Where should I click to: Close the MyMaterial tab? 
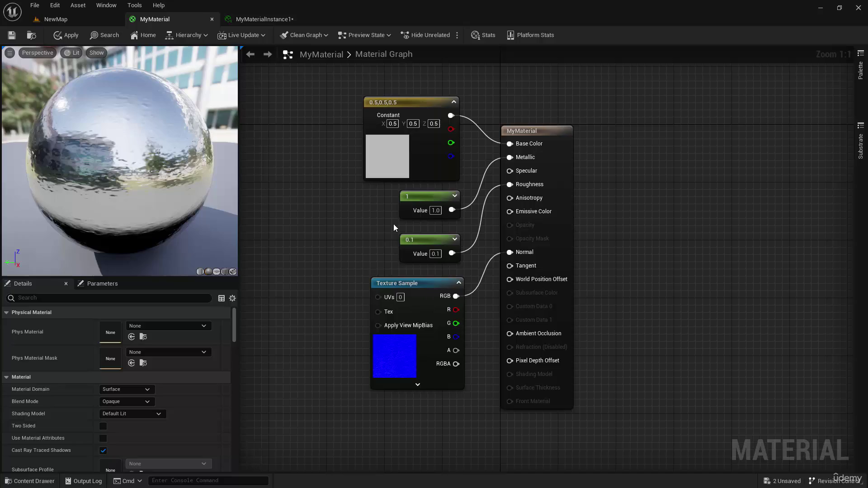212,19
